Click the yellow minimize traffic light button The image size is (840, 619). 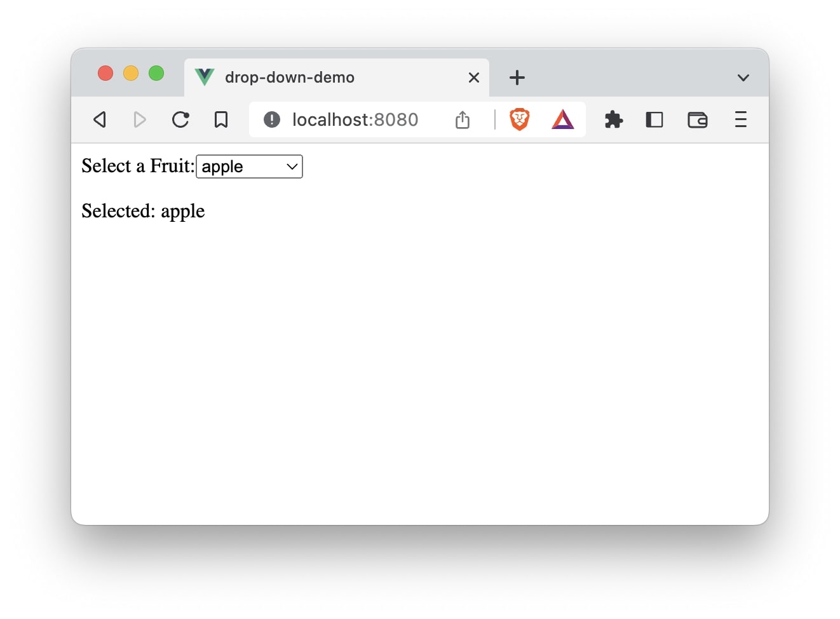(131, 73)
